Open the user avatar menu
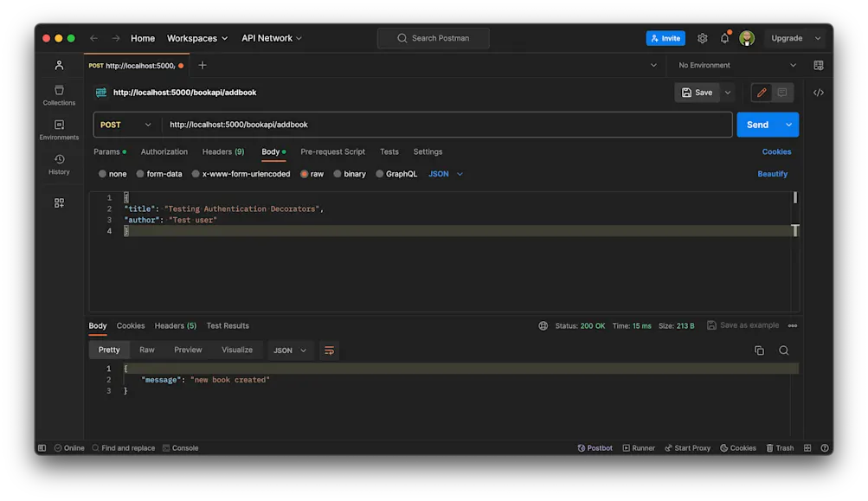The height and width of the screenshot is (501, 868). (x=747, y=38)
